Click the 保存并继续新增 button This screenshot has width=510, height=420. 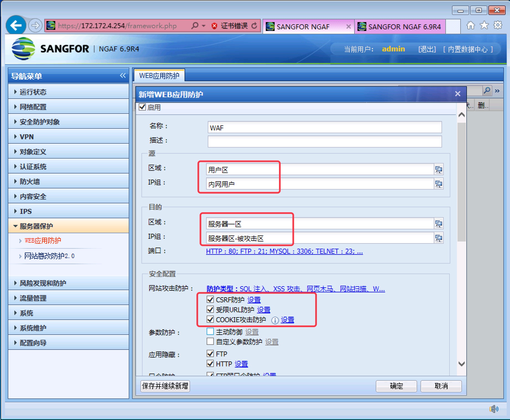(x=165, y=386)
